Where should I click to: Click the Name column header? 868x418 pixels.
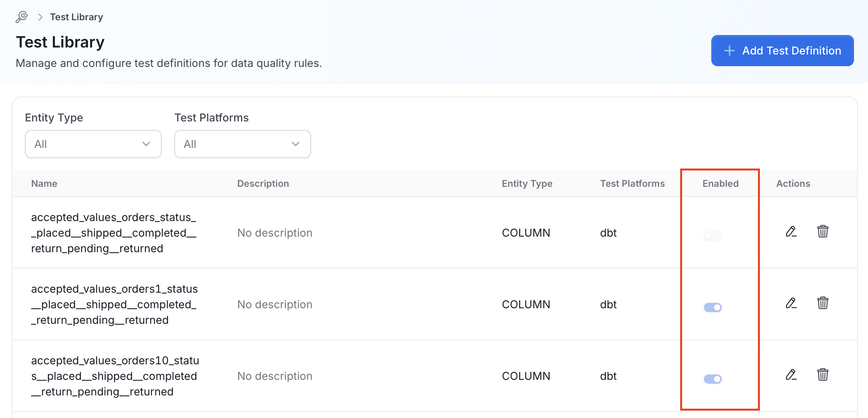(x=44, y=184)
